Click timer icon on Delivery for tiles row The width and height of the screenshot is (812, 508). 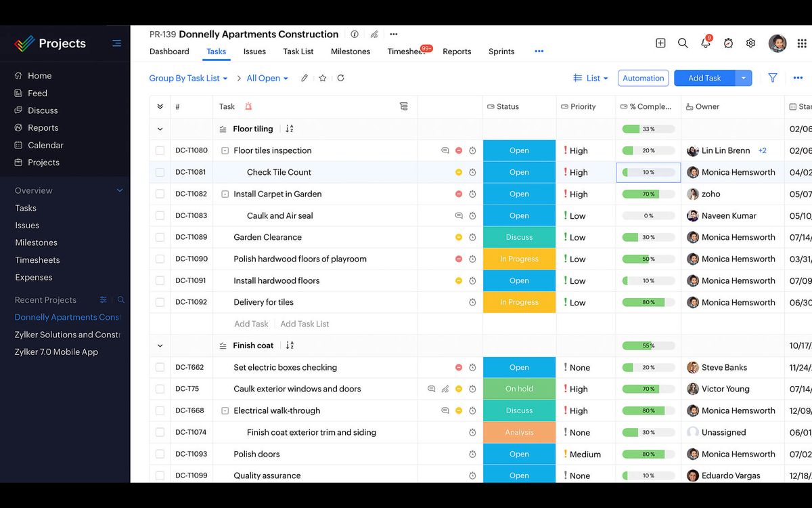[x=472, y=302]
